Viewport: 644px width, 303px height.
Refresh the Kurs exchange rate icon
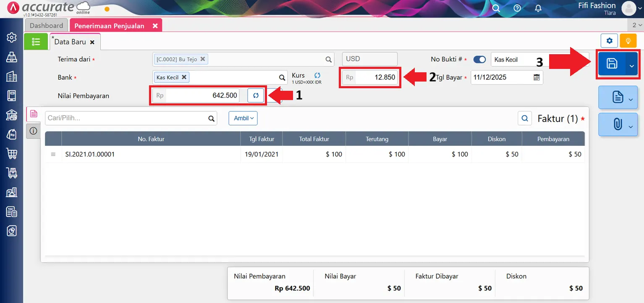(317, 75)
